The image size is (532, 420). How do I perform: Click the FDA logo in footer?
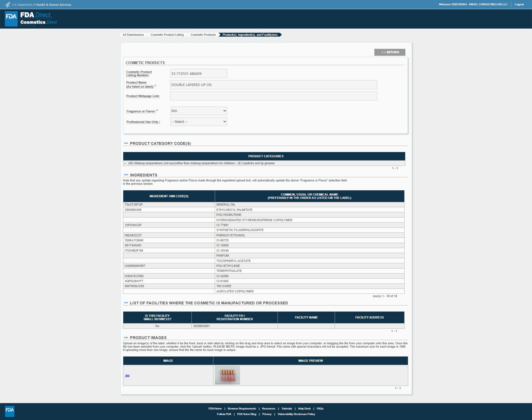pyautogui.click(x=10, y=411)
